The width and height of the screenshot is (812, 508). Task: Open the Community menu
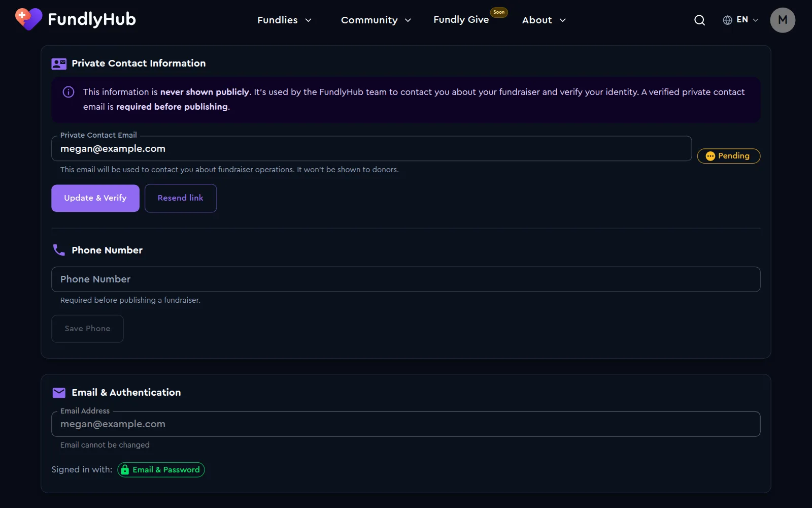pos(376,20)
